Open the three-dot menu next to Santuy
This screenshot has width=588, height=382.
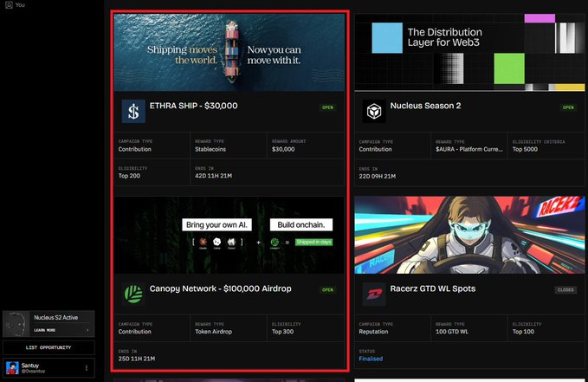[87, 368]
